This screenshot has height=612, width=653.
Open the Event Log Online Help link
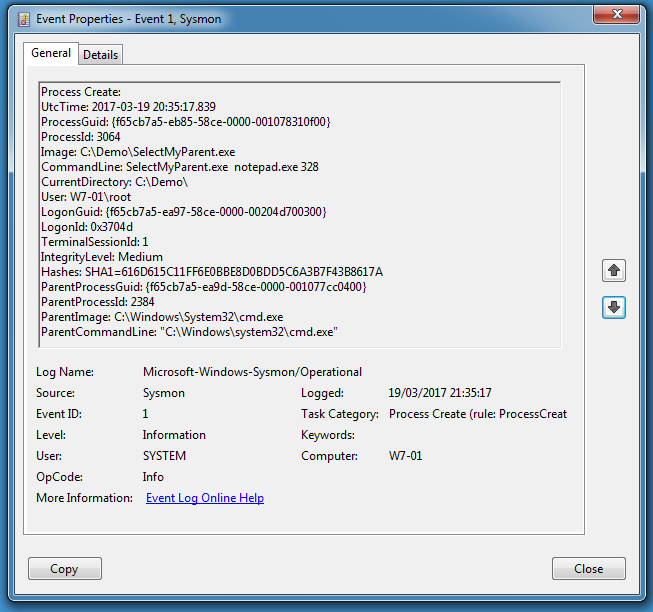coord(205,498)
